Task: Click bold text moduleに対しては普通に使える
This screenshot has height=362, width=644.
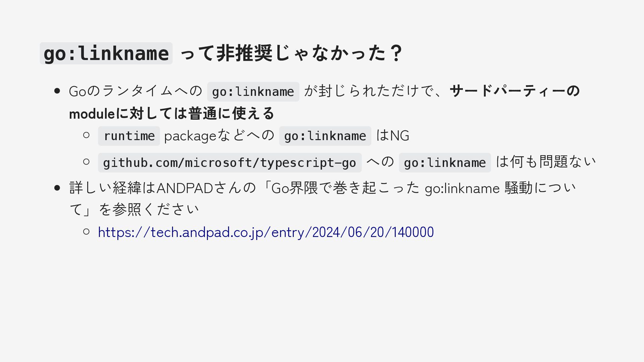Action: pyautogui.click(x=172, y=114)
